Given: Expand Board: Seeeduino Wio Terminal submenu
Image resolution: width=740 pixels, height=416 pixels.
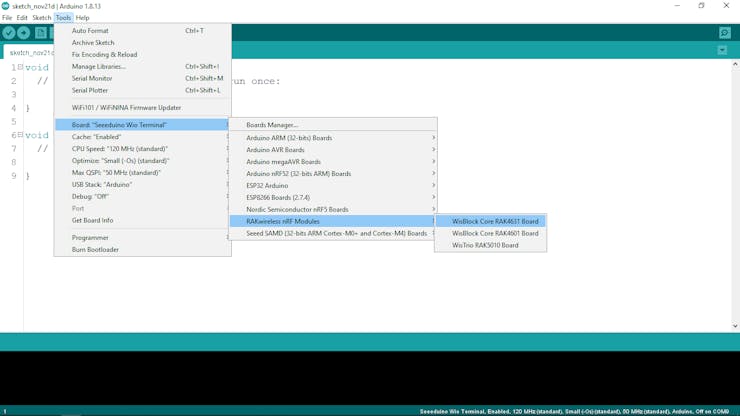Looking at the screenshot, I should 143,125.
